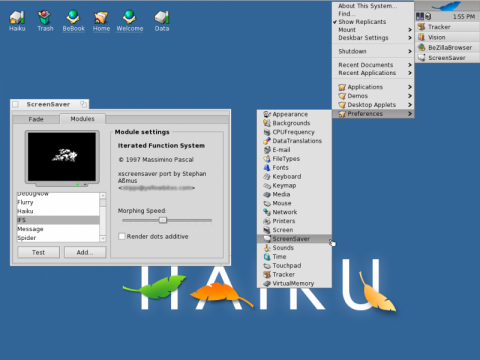Switch to ScreenSaver in Deskbar
Image resolution: width=480 pixels, height=360 pixels.
point(447,58)
